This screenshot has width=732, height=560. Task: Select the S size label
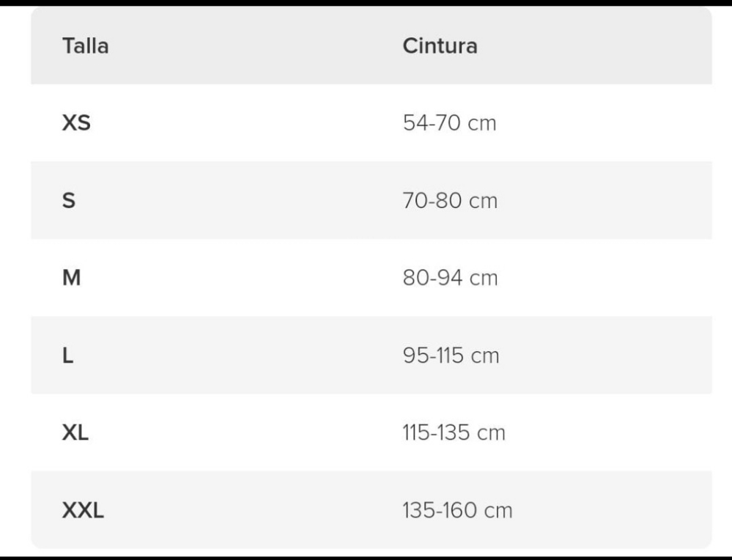(x=69, y=200)
